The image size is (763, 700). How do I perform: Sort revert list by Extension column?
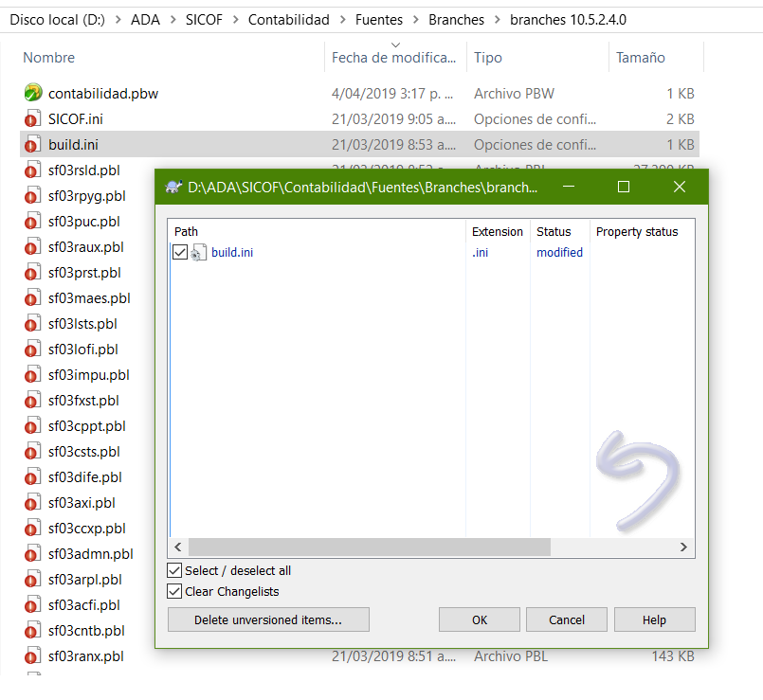click(498, 231)
